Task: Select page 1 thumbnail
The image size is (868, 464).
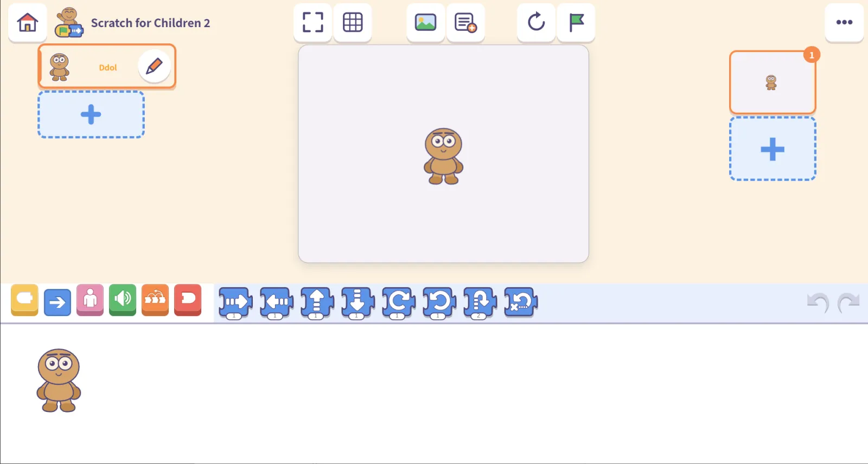Action: (773, 82)
